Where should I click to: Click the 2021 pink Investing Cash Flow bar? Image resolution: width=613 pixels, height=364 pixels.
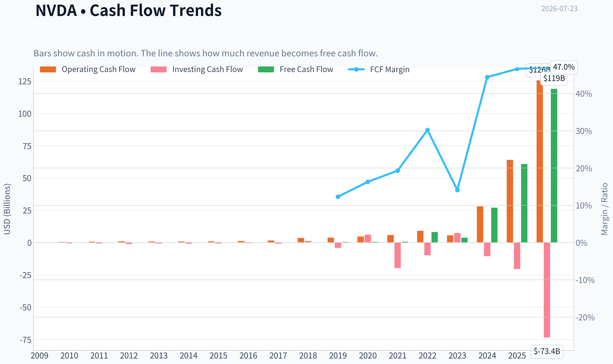[398, 255]
